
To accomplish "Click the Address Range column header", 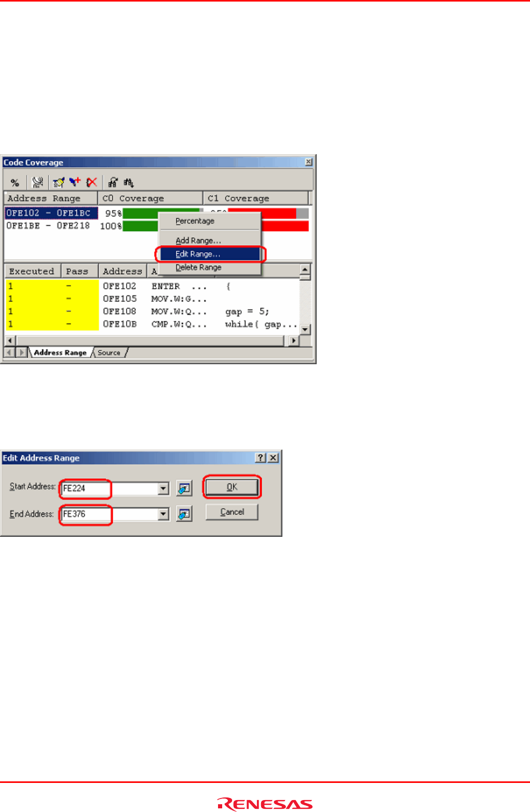I will tap(51, 198).
